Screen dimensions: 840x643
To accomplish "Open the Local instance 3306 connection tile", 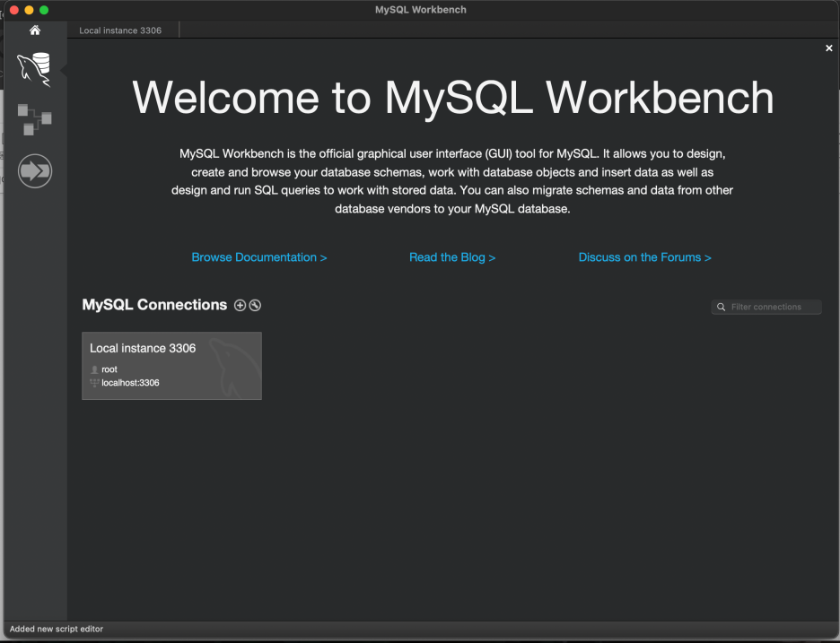I will click(171, 366).
